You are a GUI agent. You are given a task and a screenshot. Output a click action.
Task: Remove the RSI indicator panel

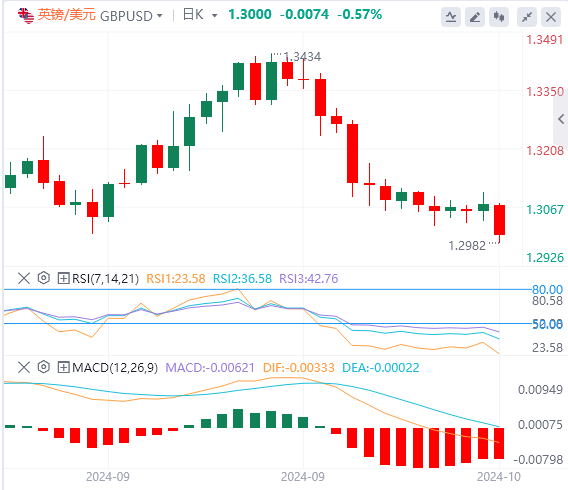24,278
